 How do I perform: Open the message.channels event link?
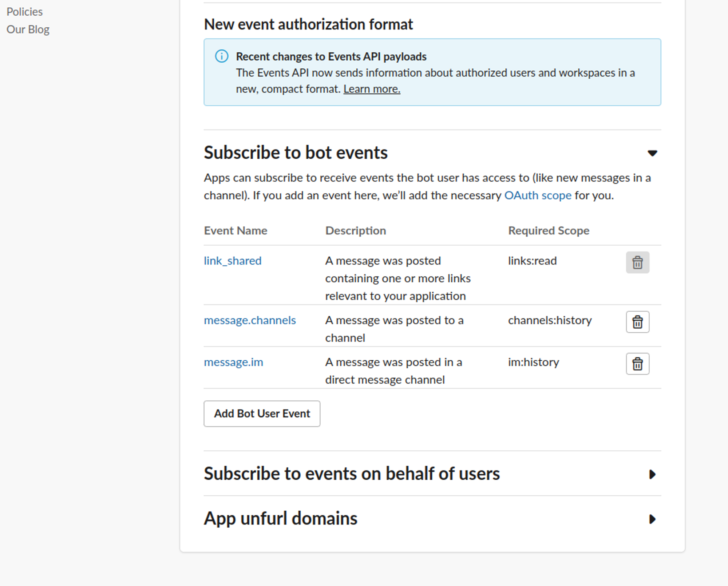click(250, 320)
